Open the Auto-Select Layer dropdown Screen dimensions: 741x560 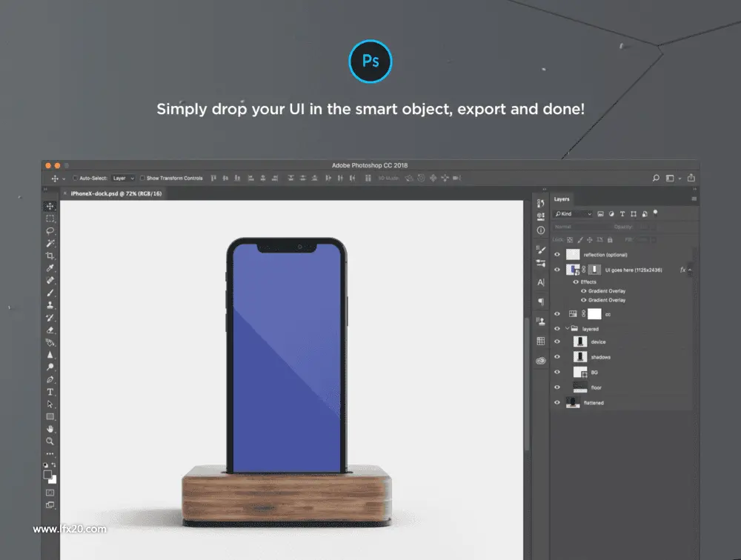pos(123,179)
